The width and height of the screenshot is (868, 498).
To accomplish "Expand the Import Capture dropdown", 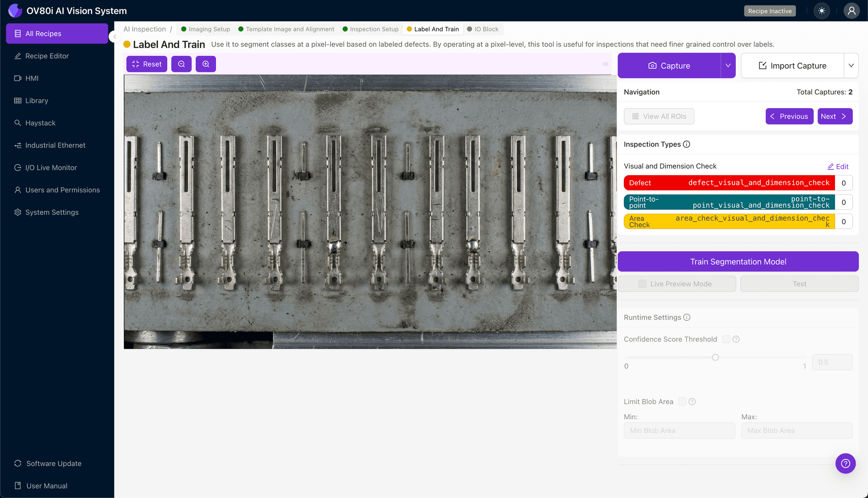I will [x=852, y=65].
